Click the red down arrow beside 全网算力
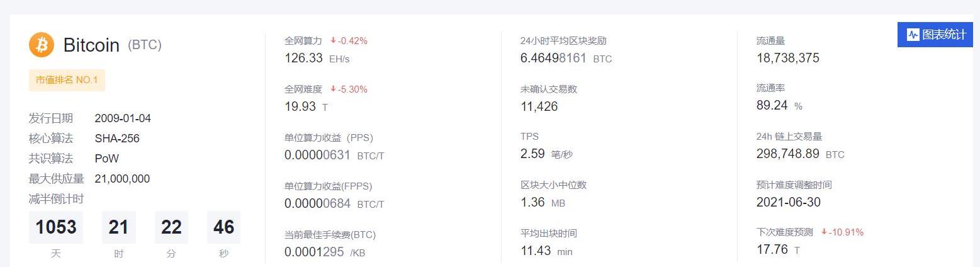 333,41
